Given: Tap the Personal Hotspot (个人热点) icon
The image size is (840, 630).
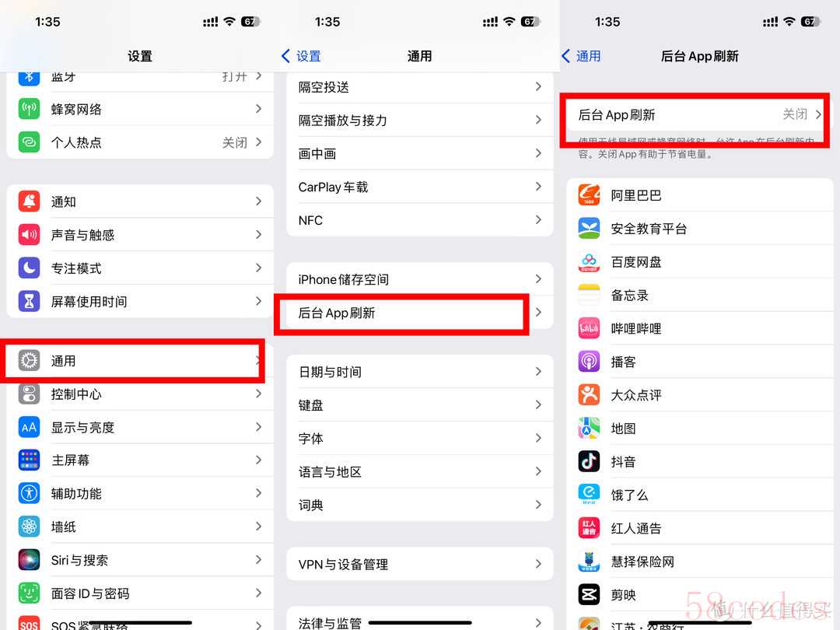Looking at the screenshot, I should pos(29,142).
